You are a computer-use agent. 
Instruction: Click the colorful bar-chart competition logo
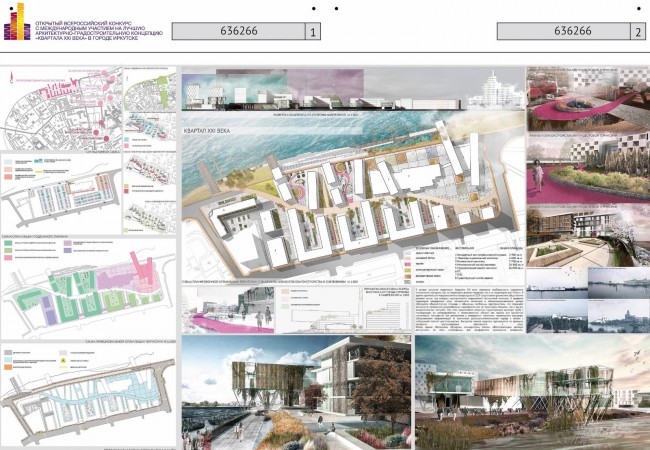(17, 22)
